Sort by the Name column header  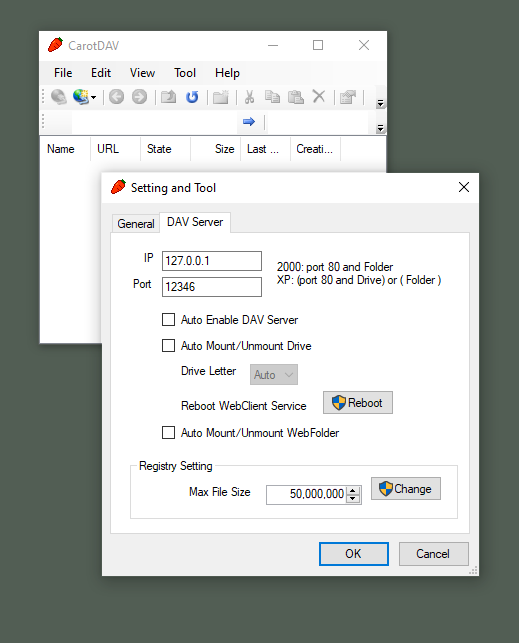pos(65,149)
